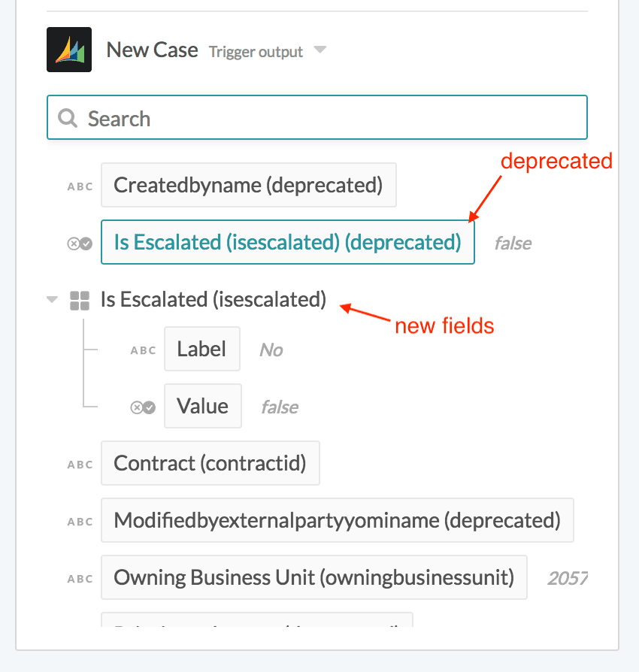This screenshot has width=639, height=672.
Task: Pick the Owning Business Unit datapill
Action: (313, 577)
